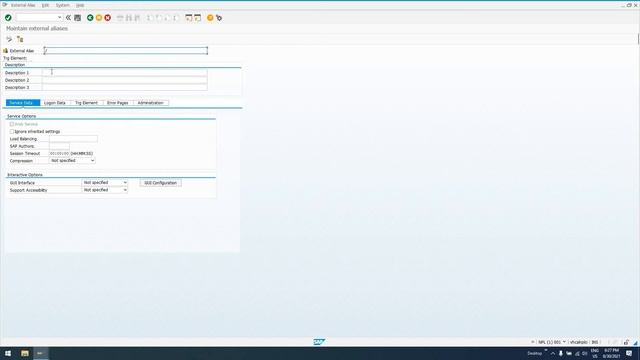Switch to the Trg Element tab
640x360 pixels.
(x=87, y=103)
